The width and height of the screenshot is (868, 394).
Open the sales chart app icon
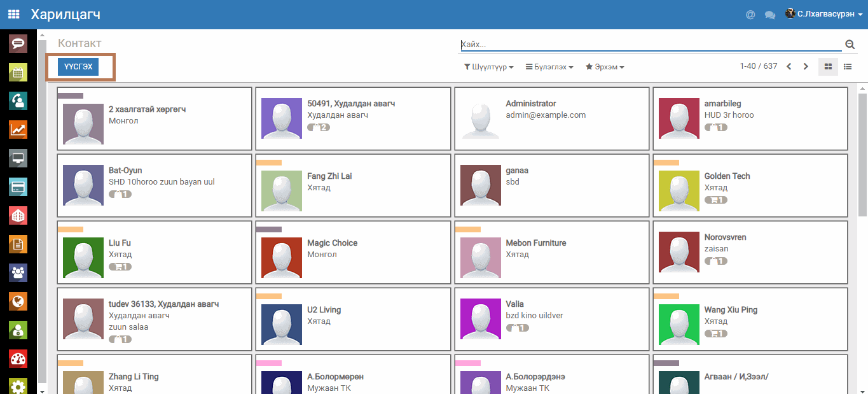point(18,130)
